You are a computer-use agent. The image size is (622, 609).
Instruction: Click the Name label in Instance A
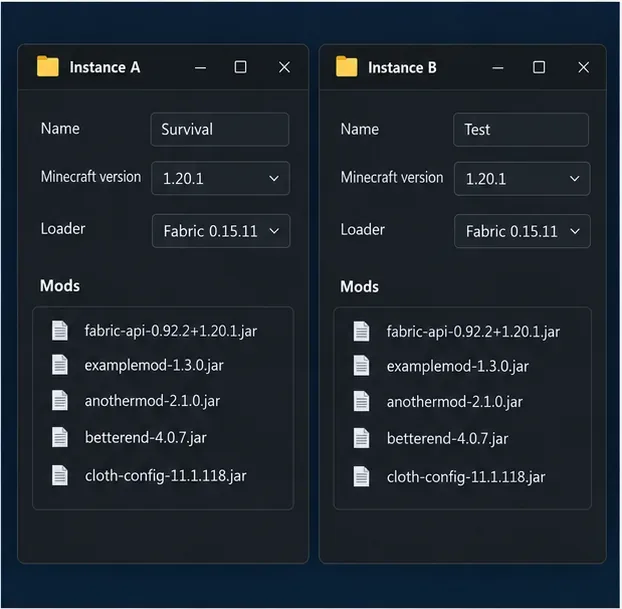(x=60, y=129)
